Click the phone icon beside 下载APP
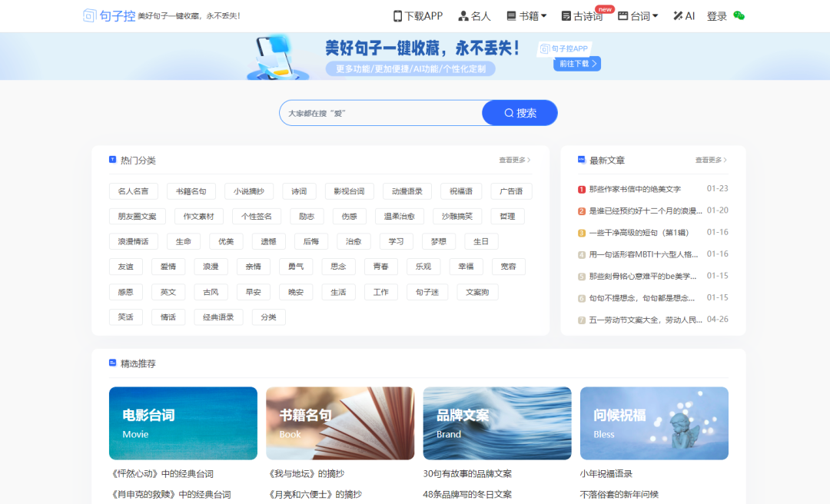The width and height of the screenshot is (830, 504). pos(397,16)
